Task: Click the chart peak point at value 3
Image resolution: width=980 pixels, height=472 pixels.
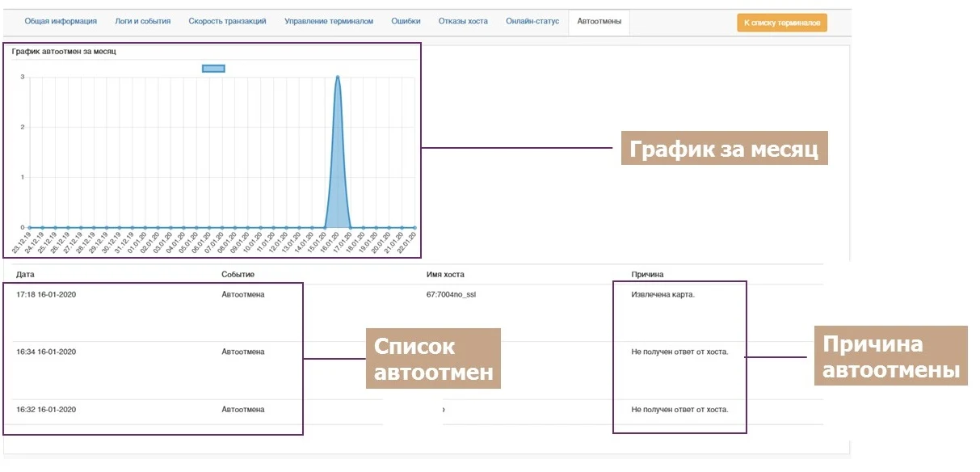Action: pos(337,78)
